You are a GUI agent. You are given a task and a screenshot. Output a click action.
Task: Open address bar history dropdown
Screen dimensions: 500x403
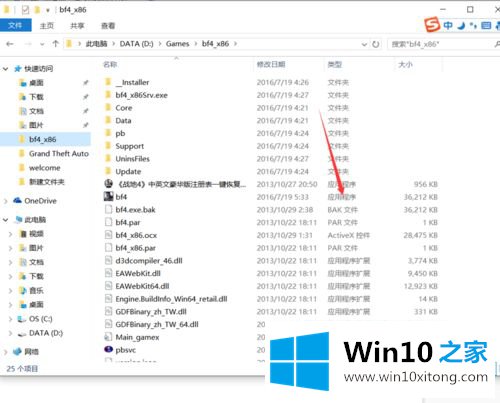coord(364,44)
